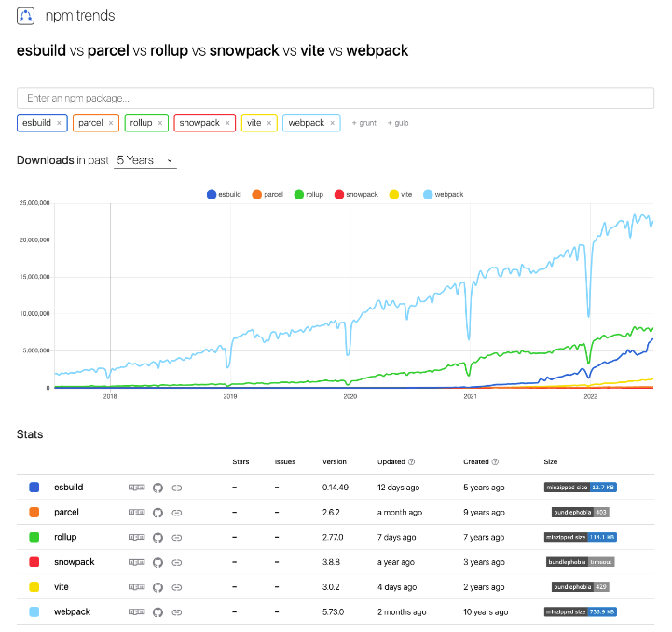Image resolution: width=672 pixels, height=632 pixels.
Task: Click webpack name in Stats table
Action: point(72,611)
